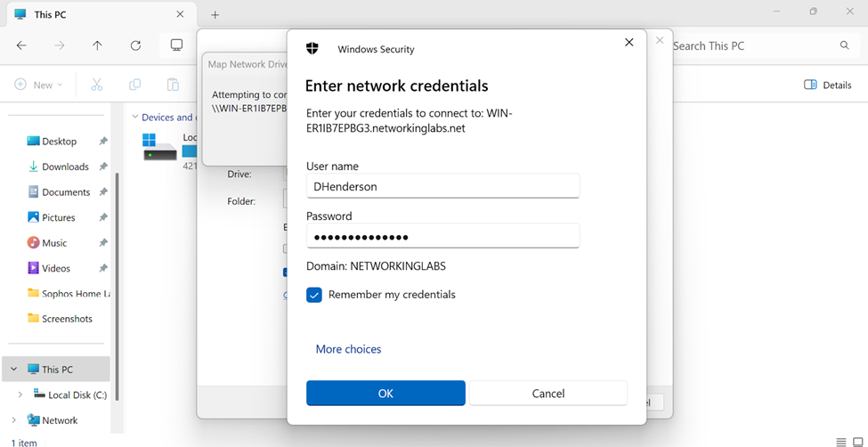Select This PC in navigation pane

click(57, 370)
